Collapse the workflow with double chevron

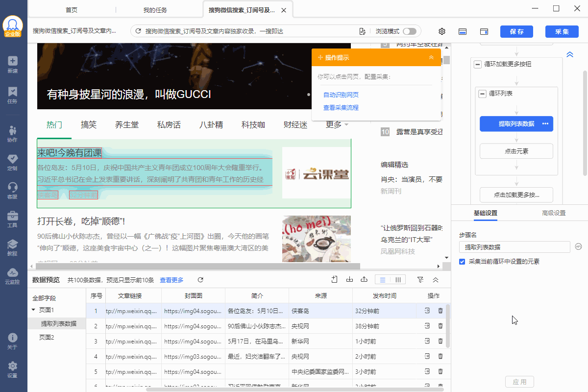(x=570, y=54)
